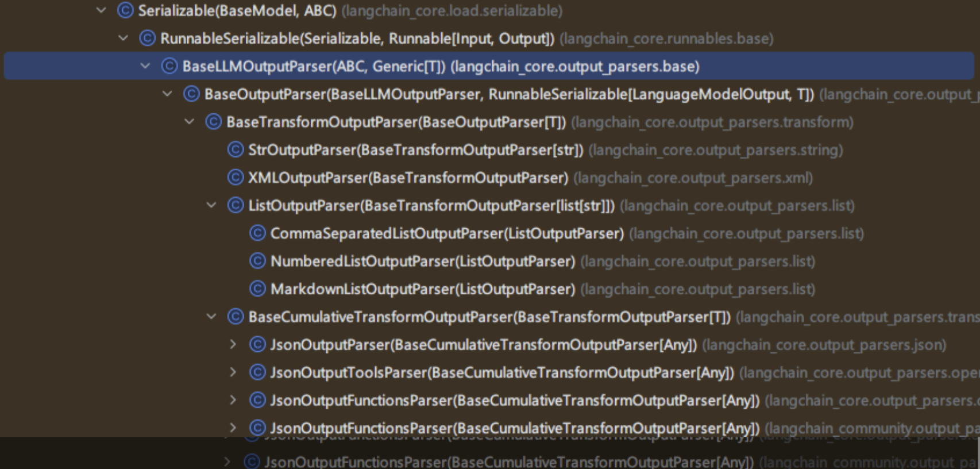The height and width of the screenshot is (469, 980).
Task: Click the (langchain_core.runnables.base) module text
Action: (x=667, y=39)
